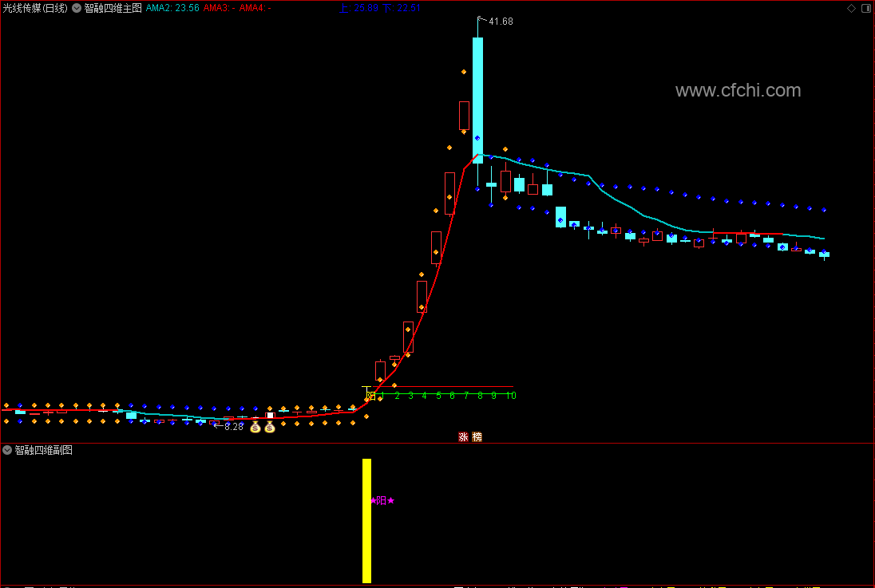Click the left money bag icon

coord(255,428)
